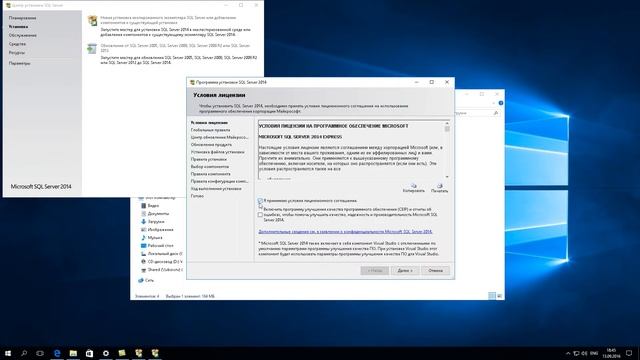Show hidden tray icons chevron
Image resolution: width=640 pixels, height=360 pixels.
pos(568,353)
